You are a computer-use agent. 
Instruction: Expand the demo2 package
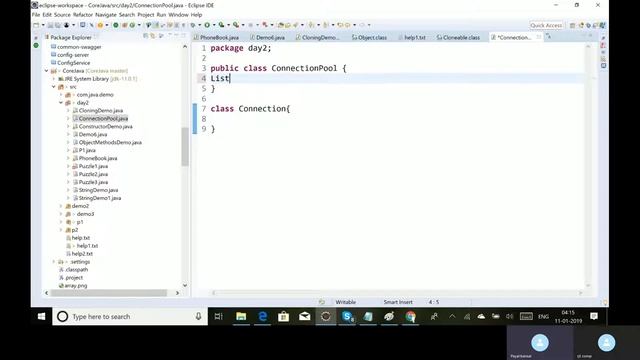[x=61, y=206]
